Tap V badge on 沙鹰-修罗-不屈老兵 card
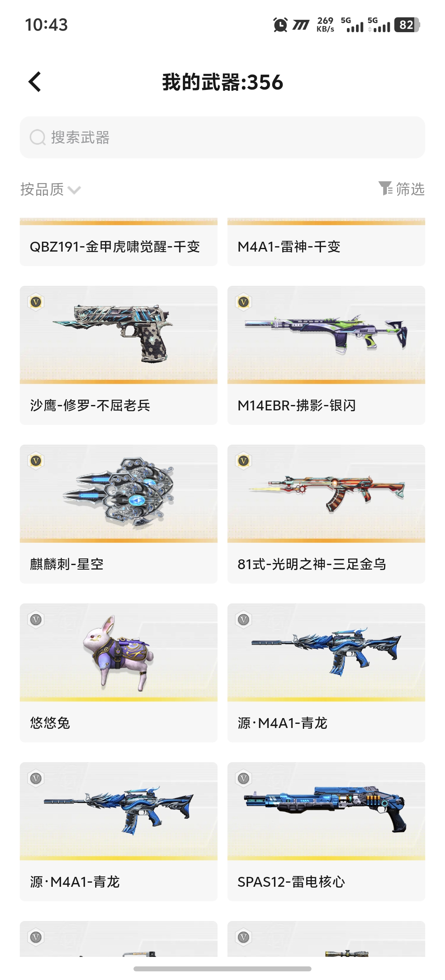 [36, 302]
